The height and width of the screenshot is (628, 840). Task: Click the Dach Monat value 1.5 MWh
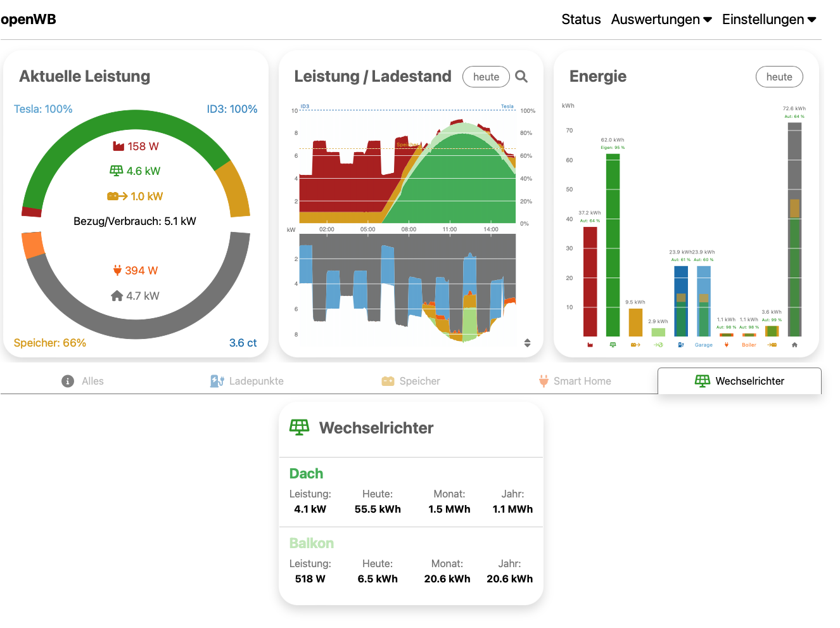coord(449,509)
